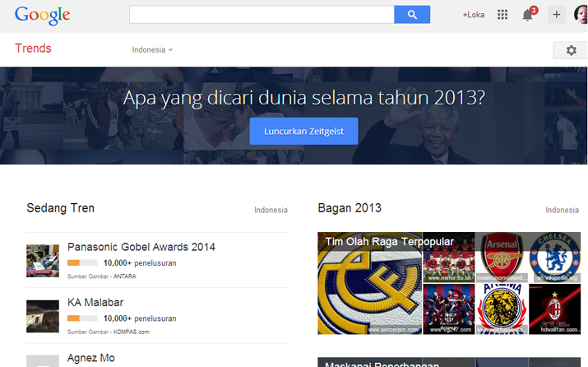
Task: Click the AC Milan logo image
Action: pos(554,309)
